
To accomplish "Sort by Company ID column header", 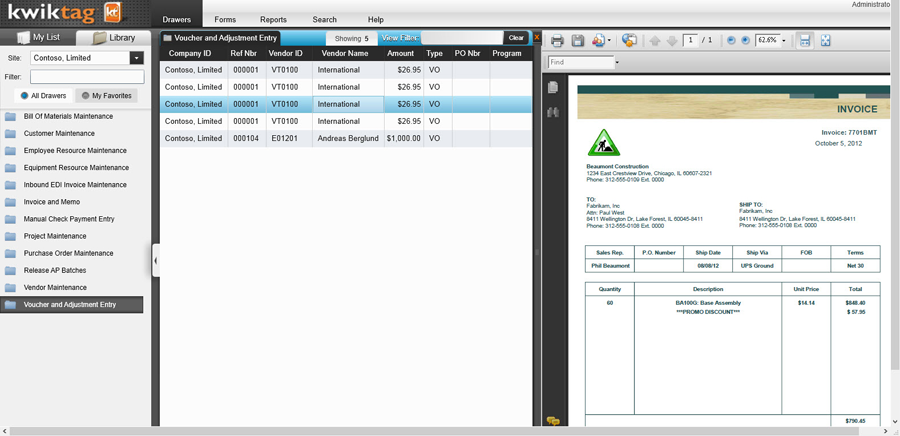I will click(x=189, y=53).
